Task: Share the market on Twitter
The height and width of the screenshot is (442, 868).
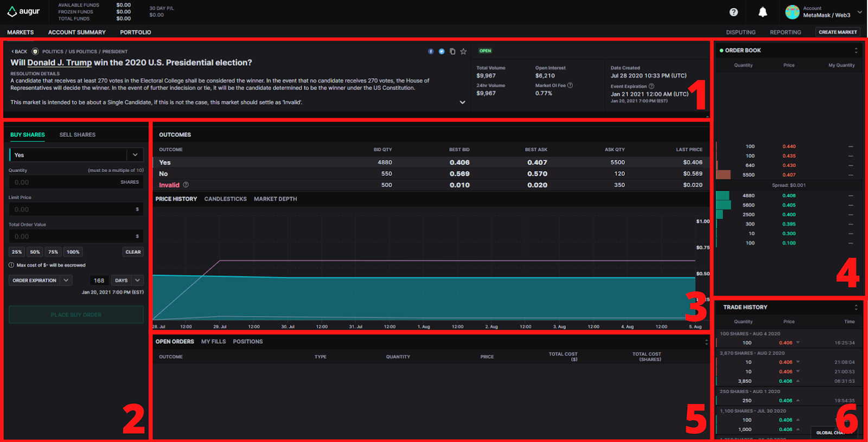Action: point(442,52)
